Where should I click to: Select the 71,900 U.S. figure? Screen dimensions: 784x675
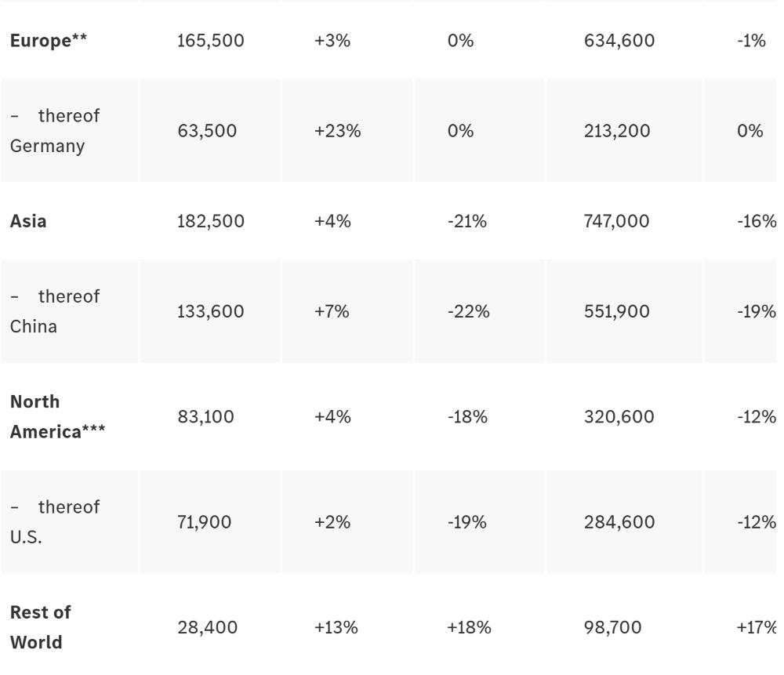tap(205, 522)
